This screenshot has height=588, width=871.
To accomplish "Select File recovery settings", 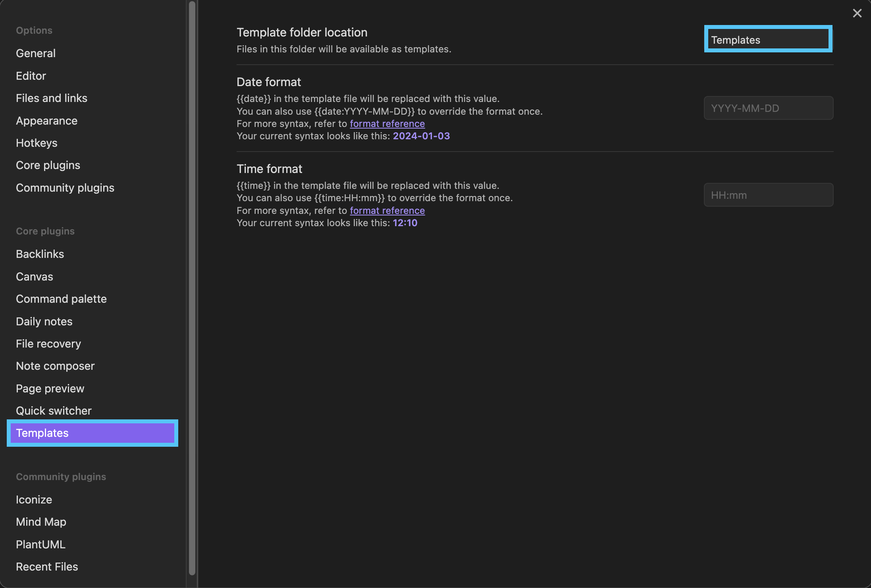I will pyautogui.click(x=48, y=344).
